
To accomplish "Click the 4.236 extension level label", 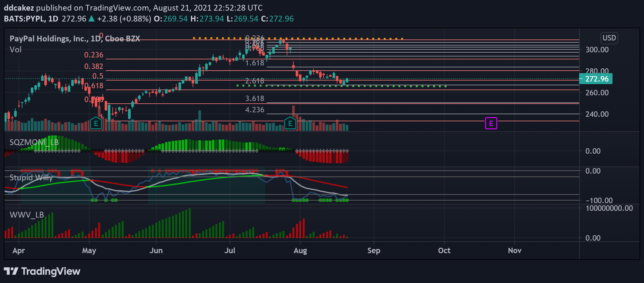I will click(255, 110).
